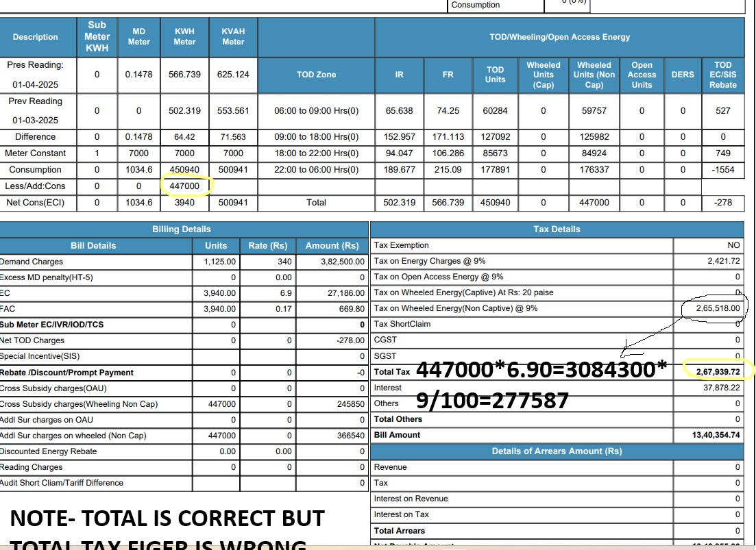Click the 'TOD EC/SIS Rebate' header
Screen dimensions: 756x550
pyautogui.click(x=722, y=75)
